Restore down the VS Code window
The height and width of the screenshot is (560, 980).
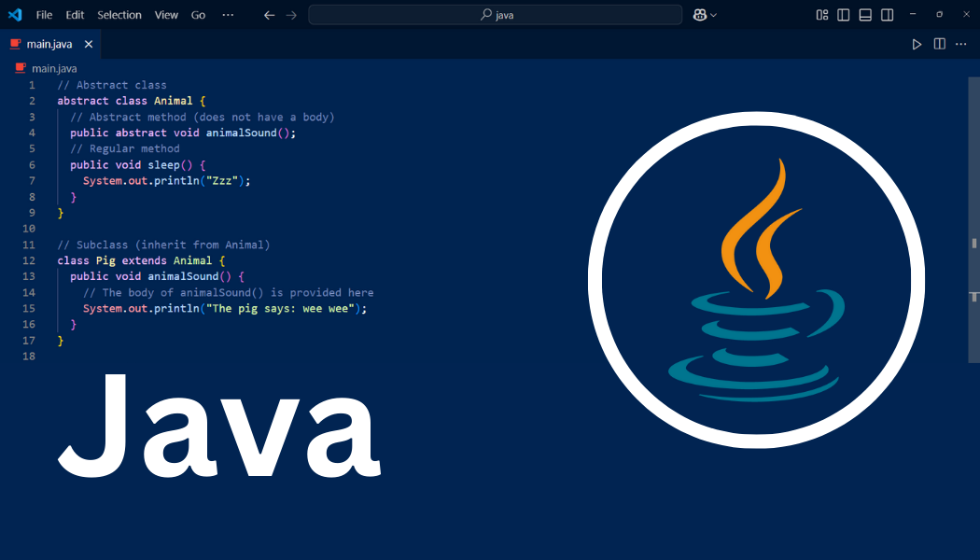[x=939, y=14]
